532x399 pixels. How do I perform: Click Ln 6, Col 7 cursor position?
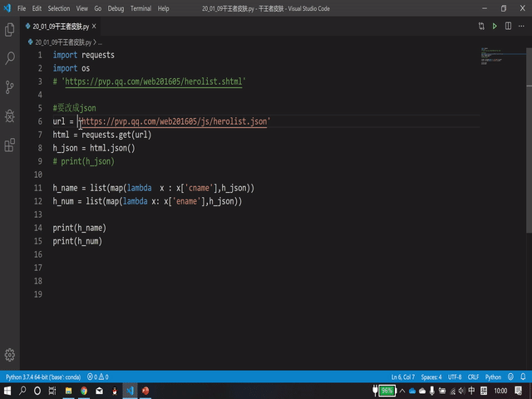coord(402,377)
